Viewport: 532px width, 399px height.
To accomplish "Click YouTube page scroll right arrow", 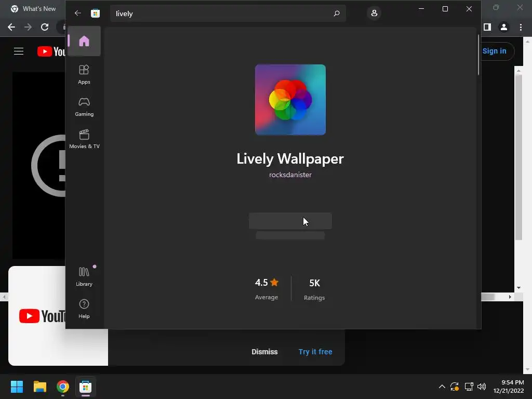I will (510, 297).
